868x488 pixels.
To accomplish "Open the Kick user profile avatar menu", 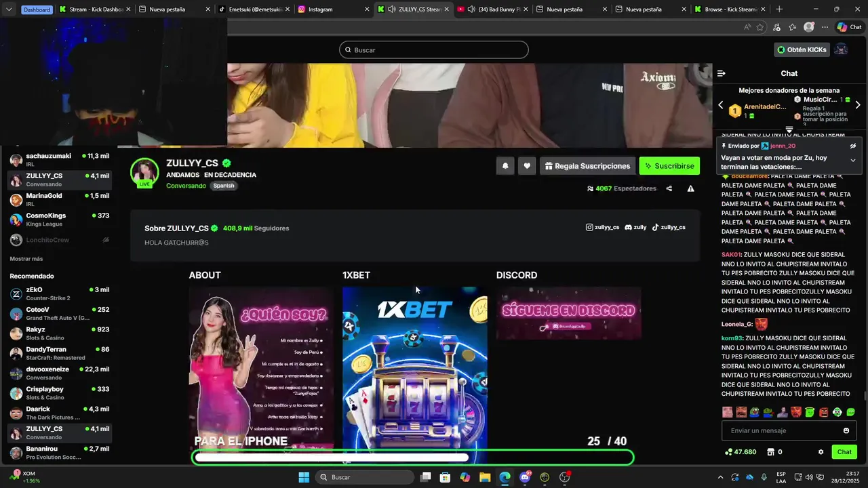I will [x=841, y=49].
